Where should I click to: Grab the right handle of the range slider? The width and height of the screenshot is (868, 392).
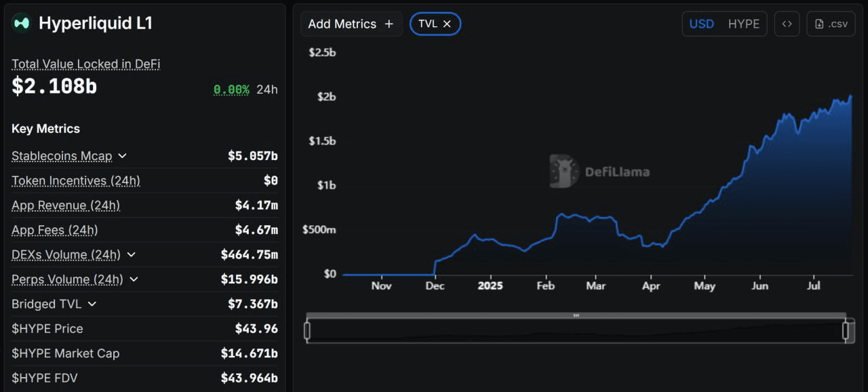click(846, 331)
